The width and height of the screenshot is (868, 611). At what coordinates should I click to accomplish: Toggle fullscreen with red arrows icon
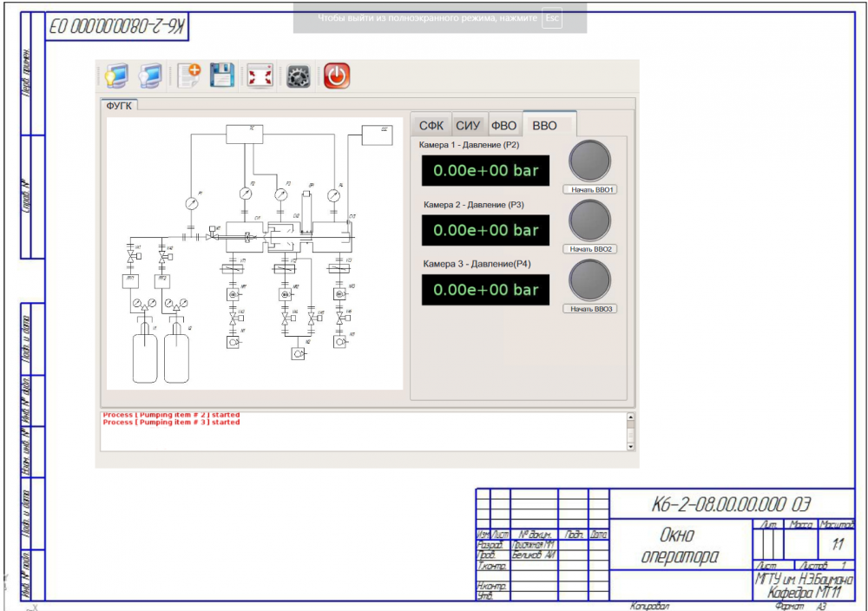260,76
